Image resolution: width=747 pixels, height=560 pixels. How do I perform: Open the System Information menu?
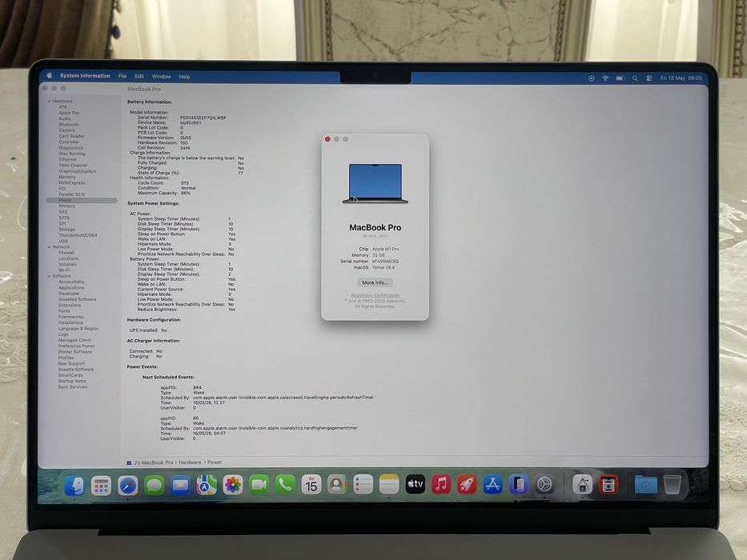85,76
